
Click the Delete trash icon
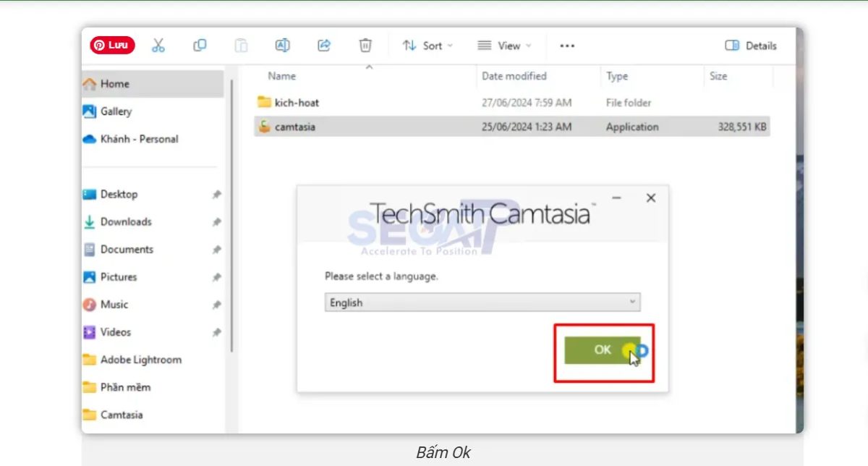tap(365, 45)
